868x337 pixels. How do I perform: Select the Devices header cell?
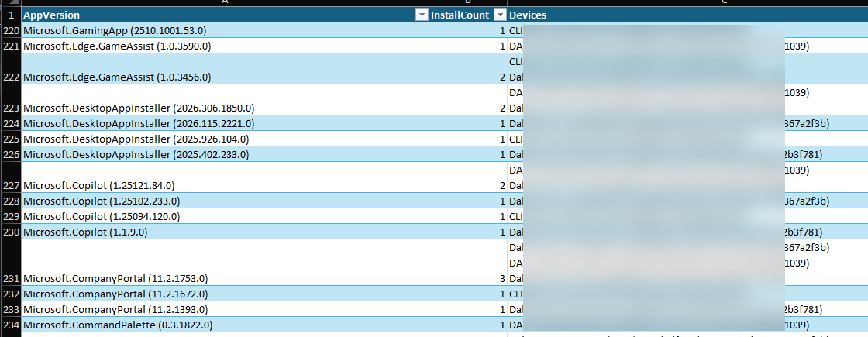(687, 15)
